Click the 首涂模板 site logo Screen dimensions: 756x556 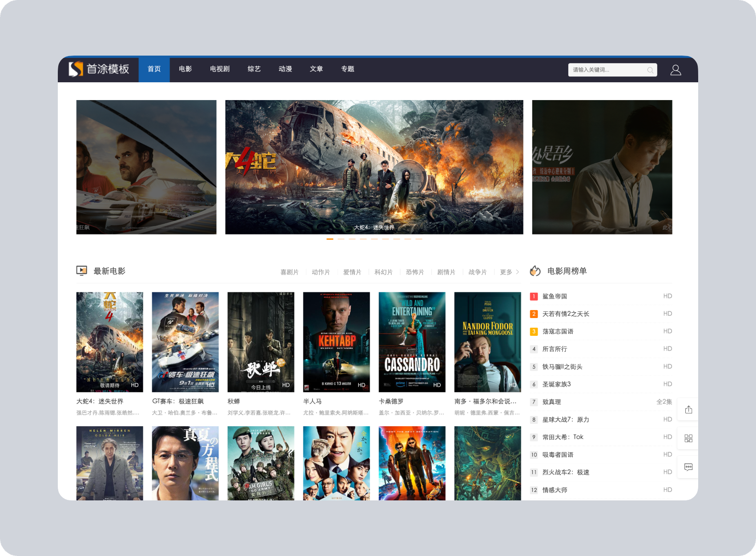(99, 69)
